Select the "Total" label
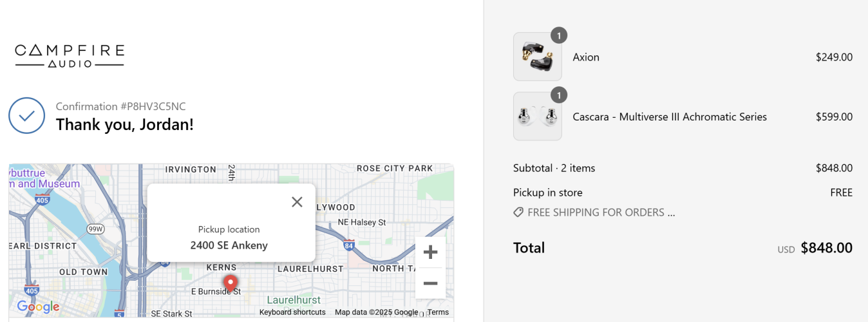The image size is (868, 322). (x=529, y=248)
